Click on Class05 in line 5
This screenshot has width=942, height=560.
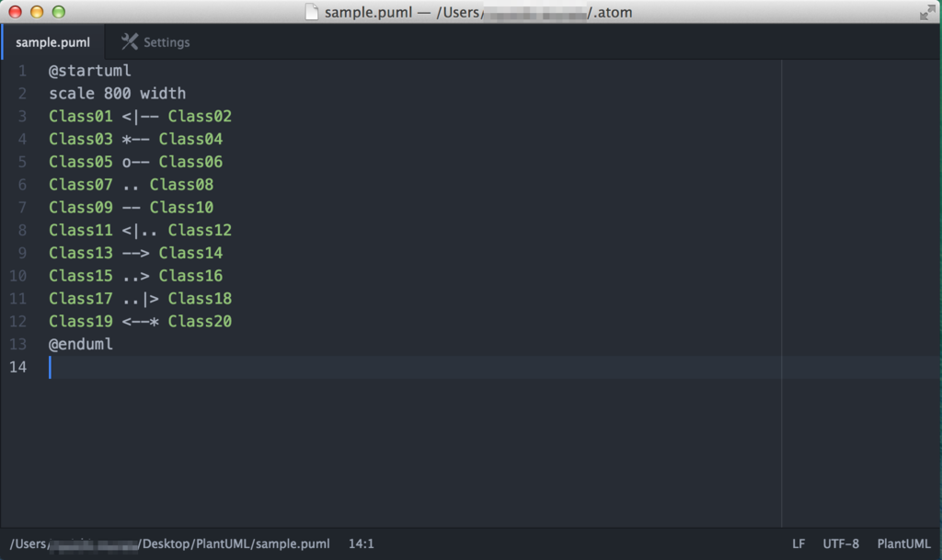pos(81,162)
